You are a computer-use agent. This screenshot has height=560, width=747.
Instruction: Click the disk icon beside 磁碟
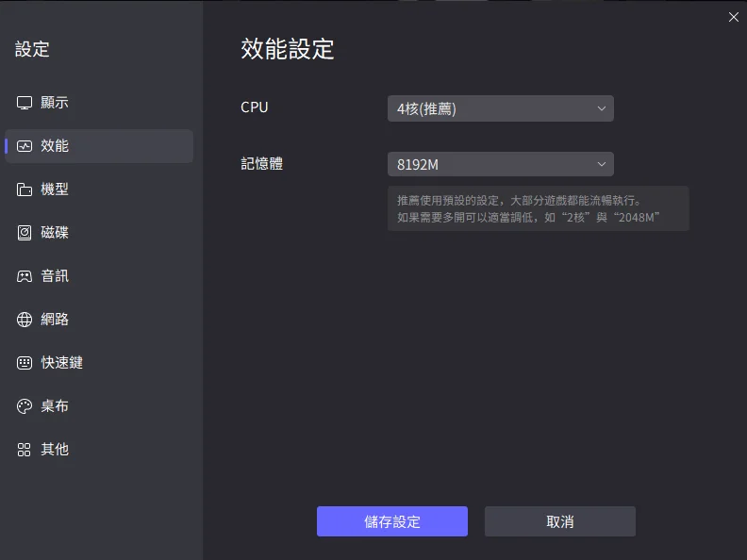tap(25, 232)
